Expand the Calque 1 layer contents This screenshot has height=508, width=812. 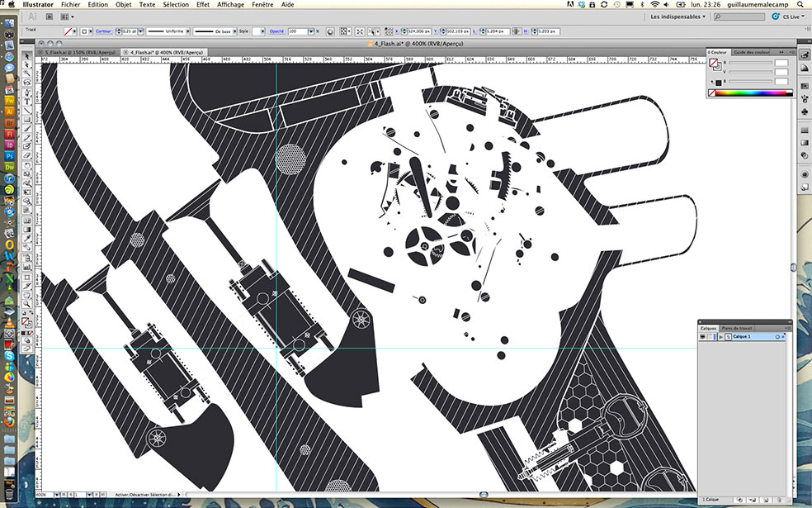(720, 337)
